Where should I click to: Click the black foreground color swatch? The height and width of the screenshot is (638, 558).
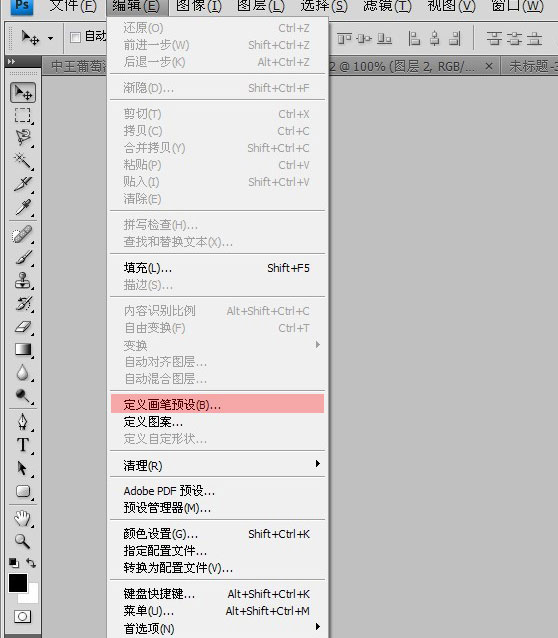[x=18, y=583]
